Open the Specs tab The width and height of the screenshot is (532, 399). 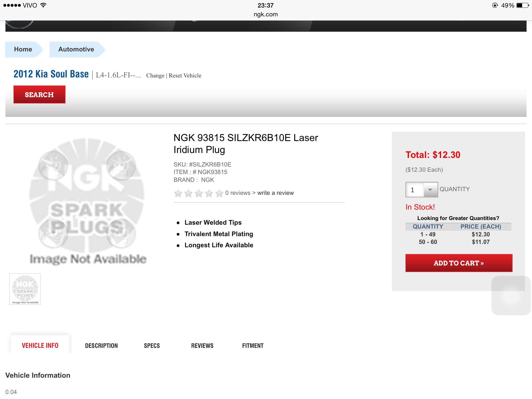(152, 345)
